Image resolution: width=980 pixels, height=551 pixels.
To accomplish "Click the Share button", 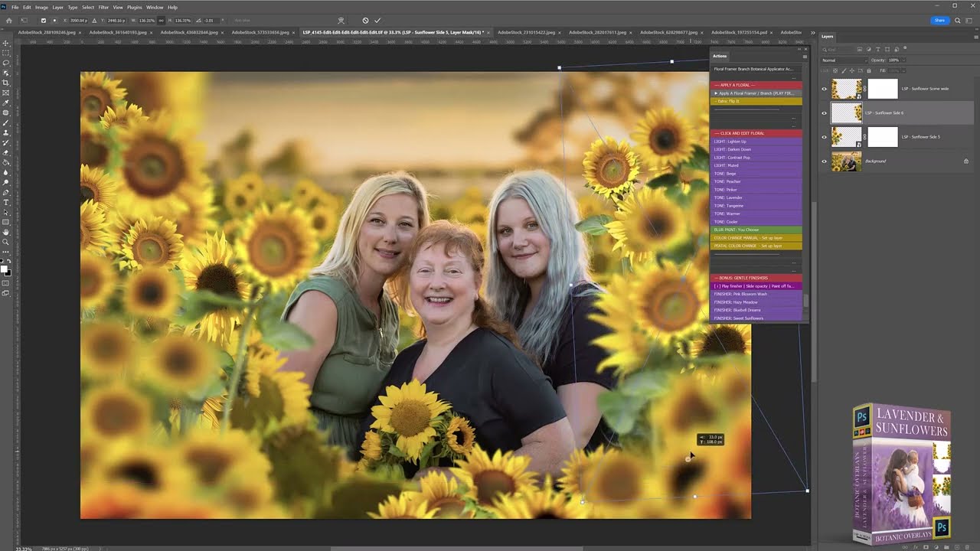I will point(939,21).
